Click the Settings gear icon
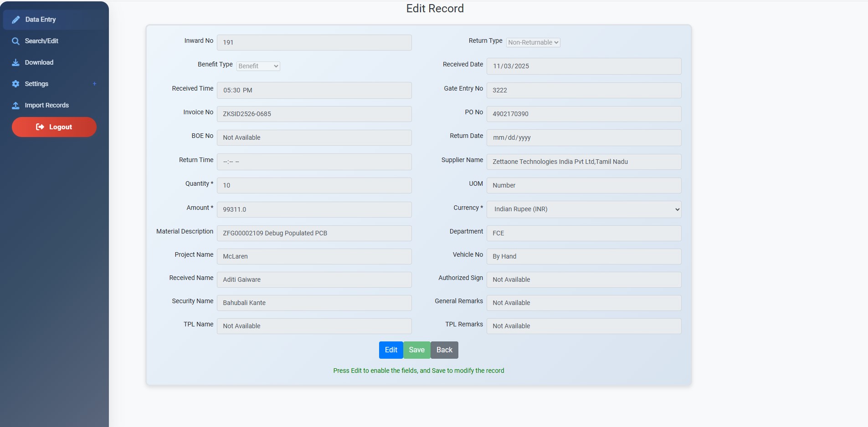Viewport: 868px width, 427px height. 16,84
